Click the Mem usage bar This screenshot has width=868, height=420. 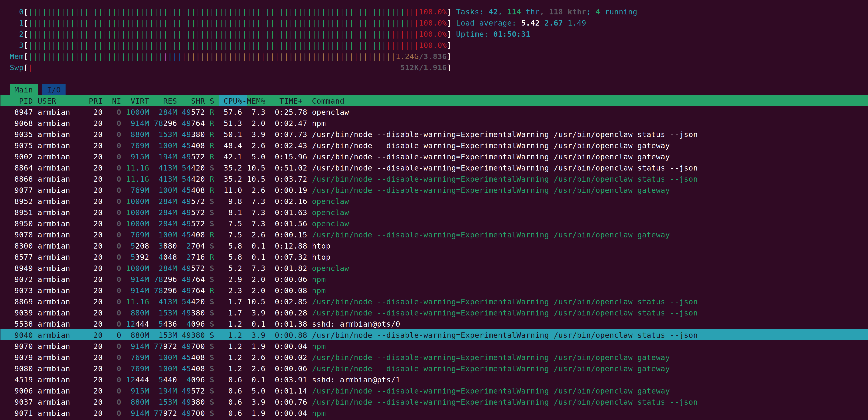coord(236,57)
